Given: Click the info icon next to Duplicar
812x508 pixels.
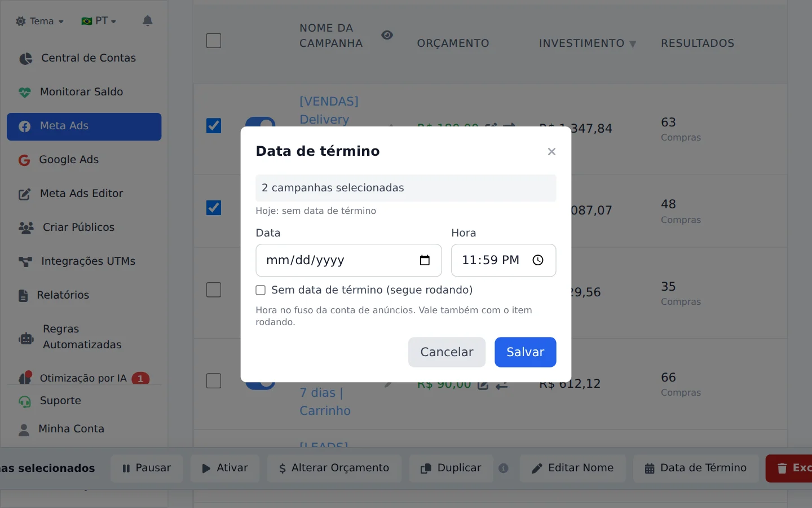Looking at the screenshot, I should click(x=504, y=468).
